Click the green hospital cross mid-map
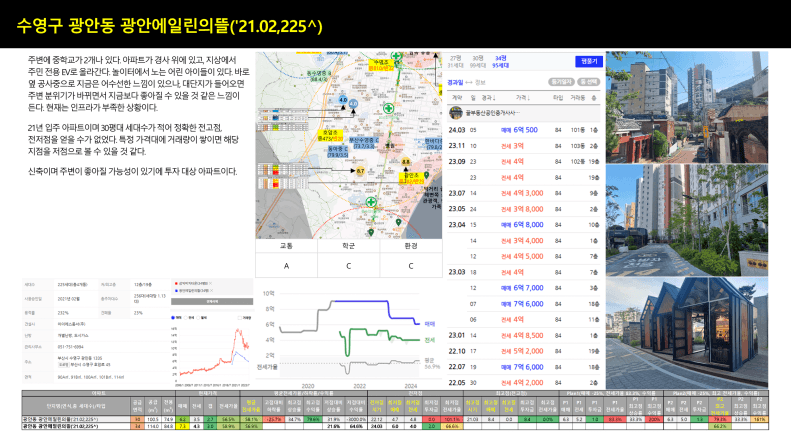 click(388, 108)
